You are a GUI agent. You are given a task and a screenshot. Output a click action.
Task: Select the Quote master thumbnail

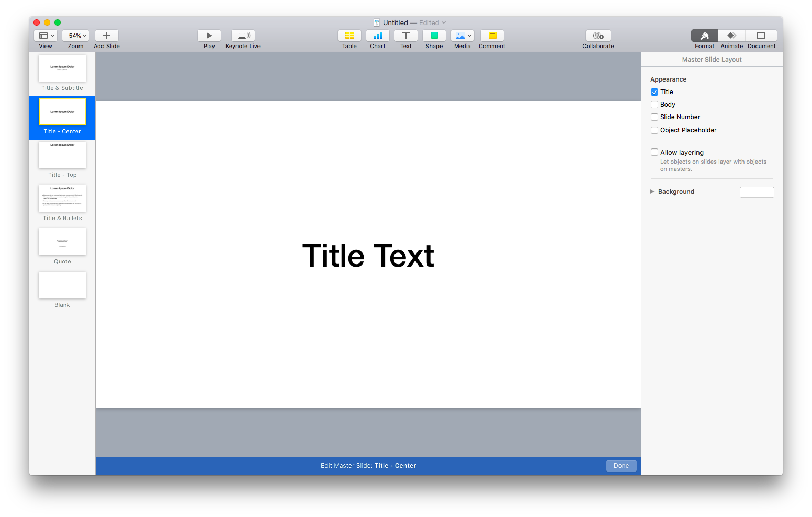point(62,242)
